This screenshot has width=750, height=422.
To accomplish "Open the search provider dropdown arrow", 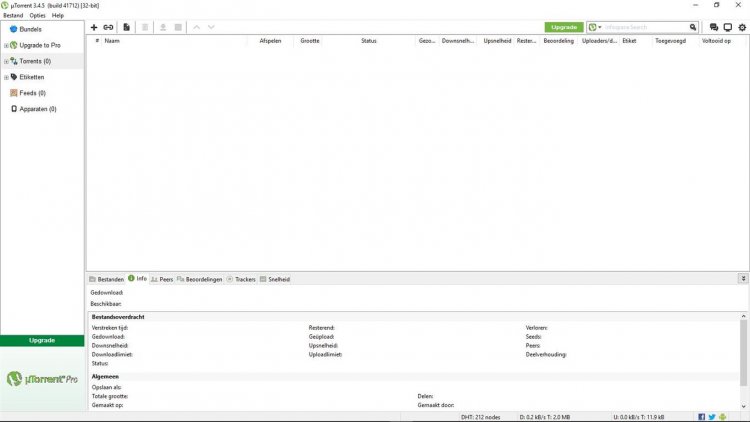I will [601, 27].
